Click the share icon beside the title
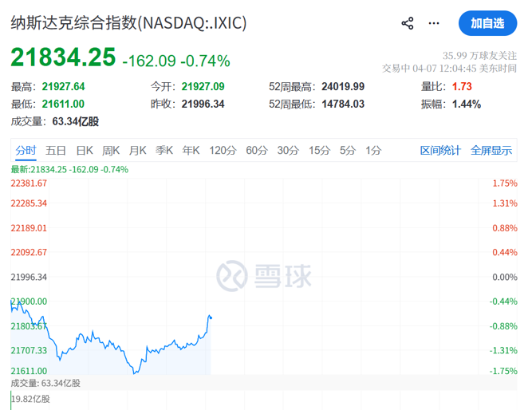 pyautogui.click(x=408, y=23)
